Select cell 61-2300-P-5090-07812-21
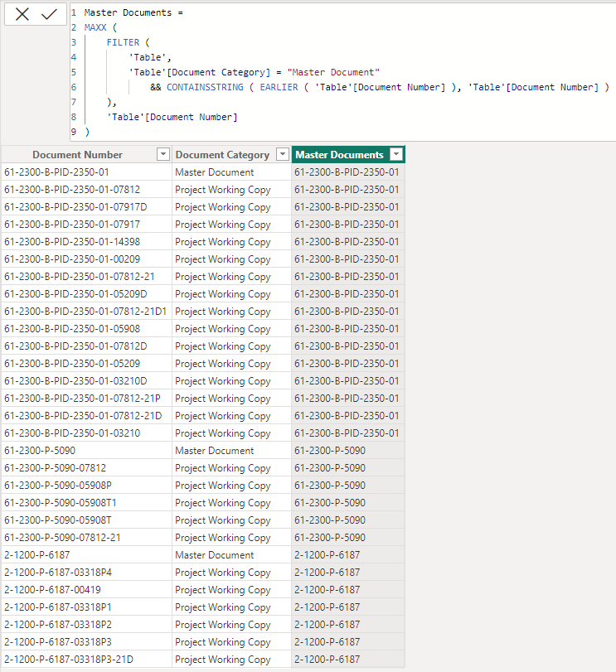 click(86, 538)
